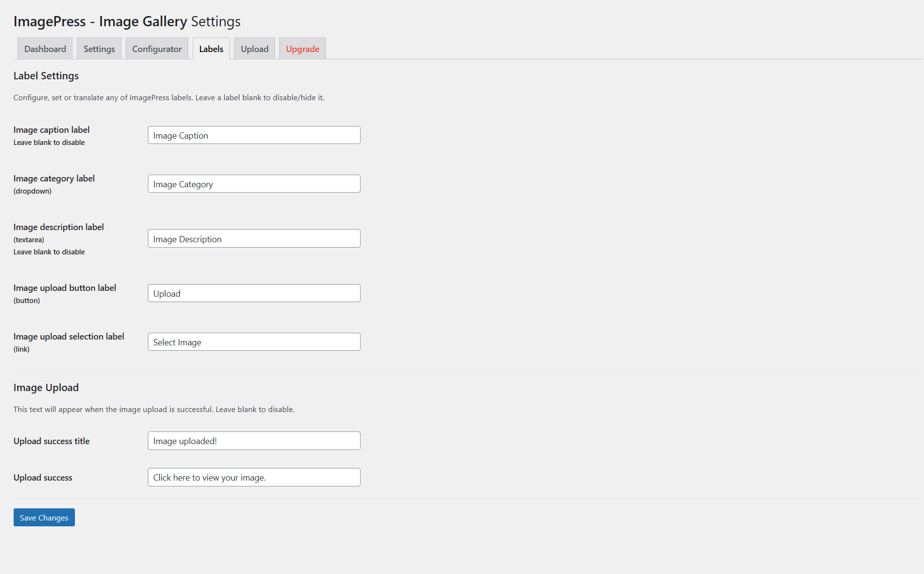Edit the 'Image uploaded!' title field

coord(254,441)
